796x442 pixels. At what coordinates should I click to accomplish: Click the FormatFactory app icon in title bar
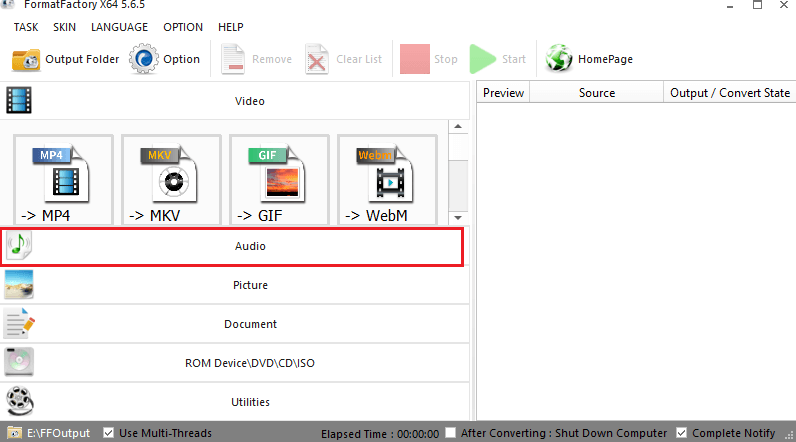click(x=8, y=4)
